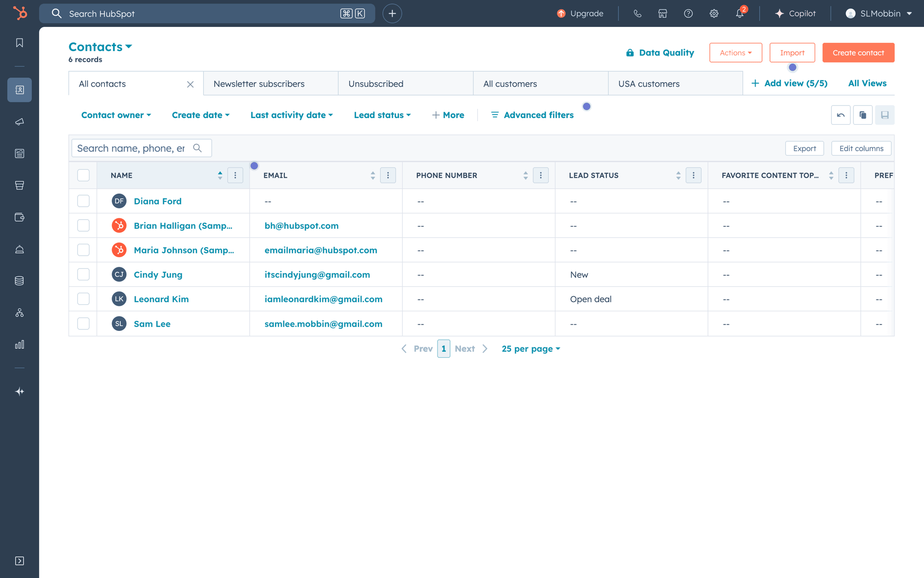Viewport: 924px width, 578px height.
Task: Expand the sidebar with bottom arrow icon
Action: (19, 561)
